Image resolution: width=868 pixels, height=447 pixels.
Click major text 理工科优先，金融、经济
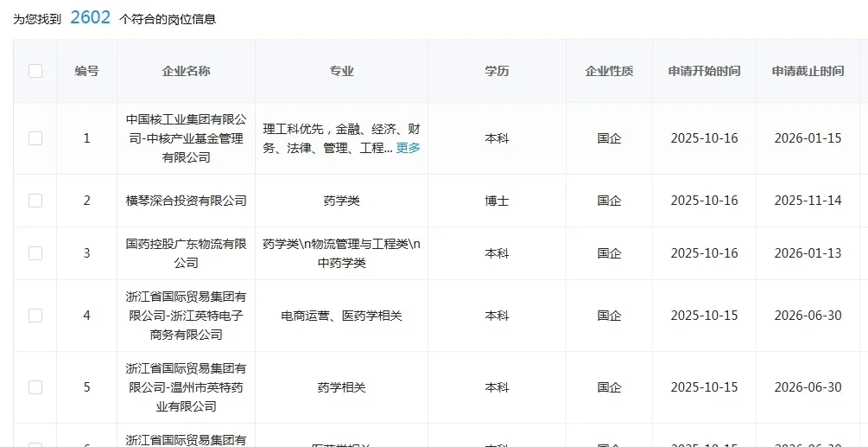pos(341,138)
